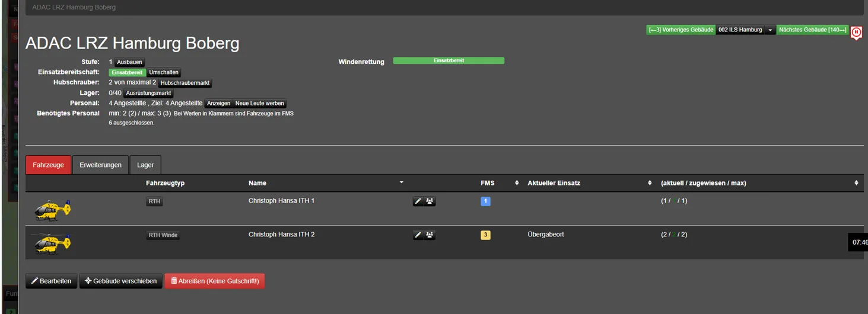Toggle readiness with the Umschalten button

coord(164,72)
